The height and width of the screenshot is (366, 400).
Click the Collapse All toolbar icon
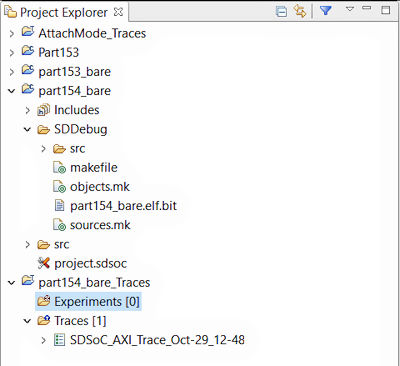coord(281,12)
